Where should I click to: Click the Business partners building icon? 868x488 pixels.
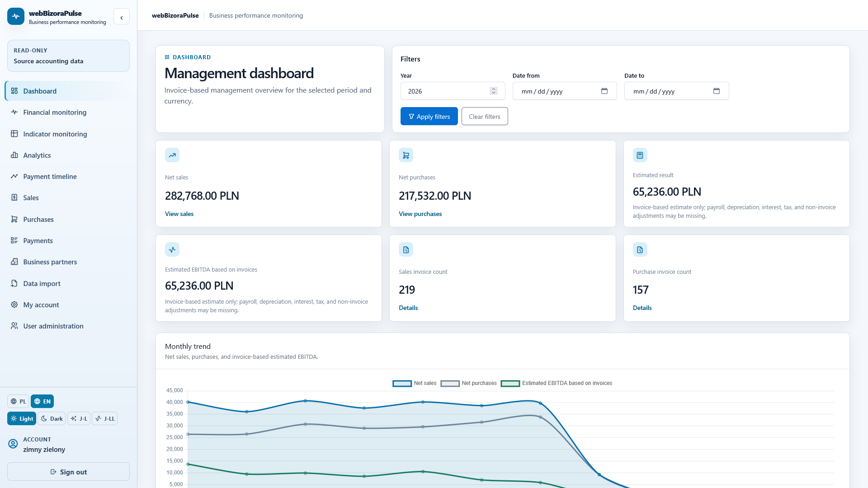point(14,262)
